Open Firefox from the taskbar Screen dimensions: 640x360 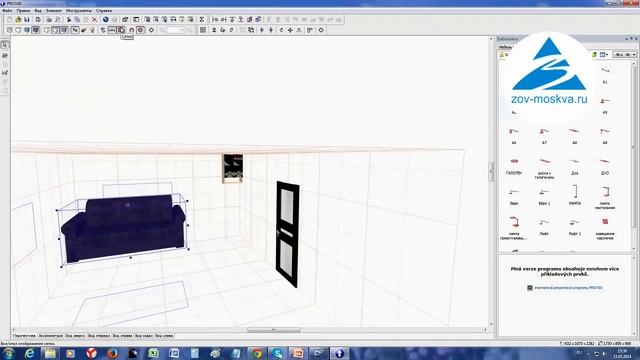click(x=112, y=353)
